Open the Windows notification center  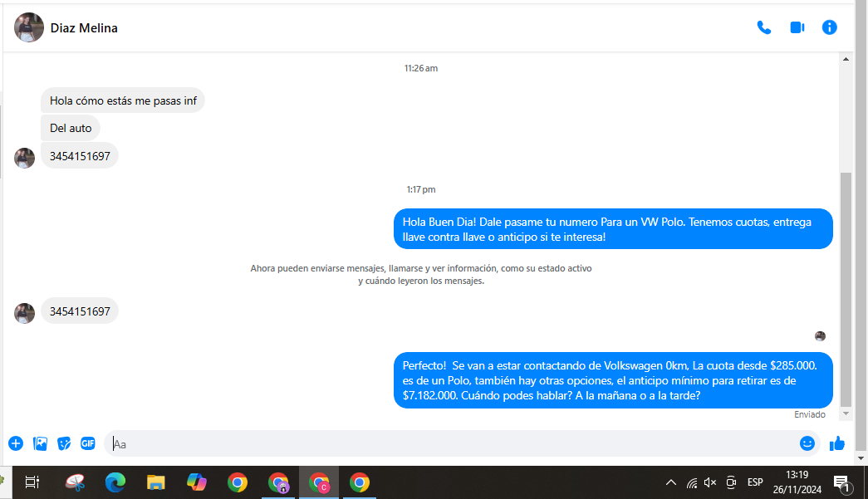click(x=842, y=483)
